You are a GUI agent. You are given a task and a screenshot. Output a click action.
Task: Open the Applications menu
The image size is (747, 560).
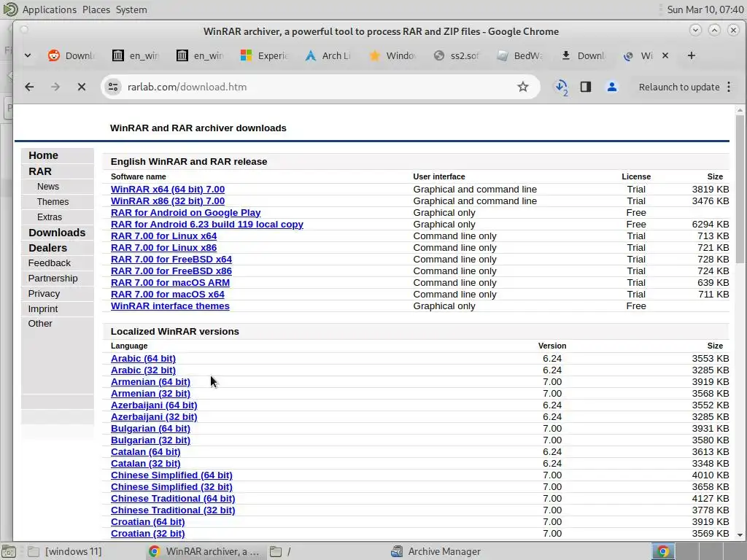49,9
